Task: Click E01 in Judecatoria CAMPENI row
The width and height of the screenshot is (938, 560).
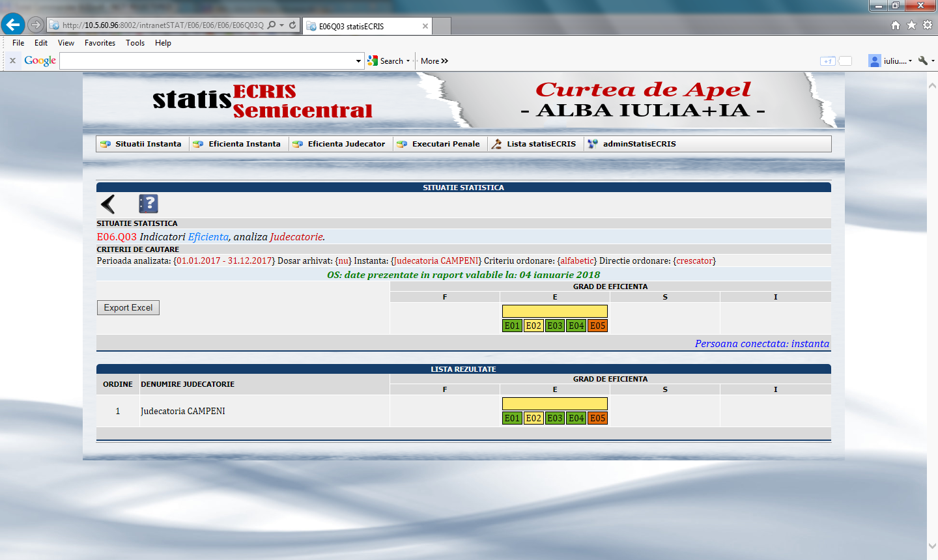Action: click(512, 418)
